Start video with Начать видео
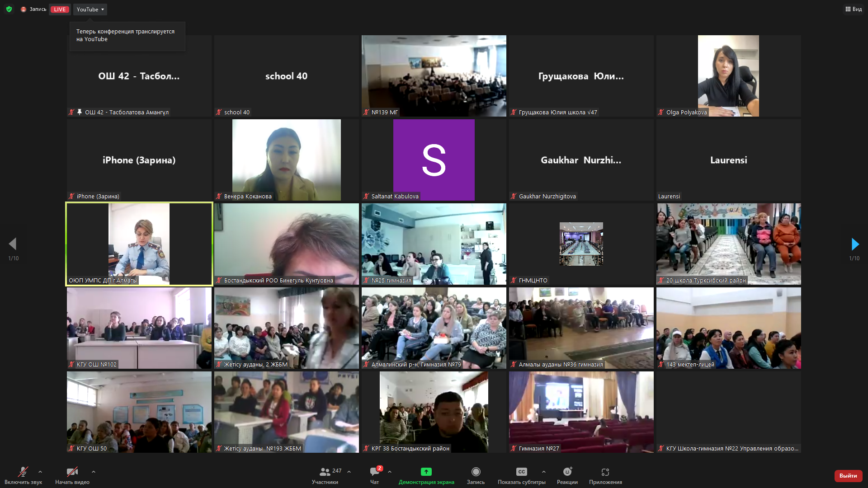The width and height of the screenshot is (868, 488). [72, 472]
